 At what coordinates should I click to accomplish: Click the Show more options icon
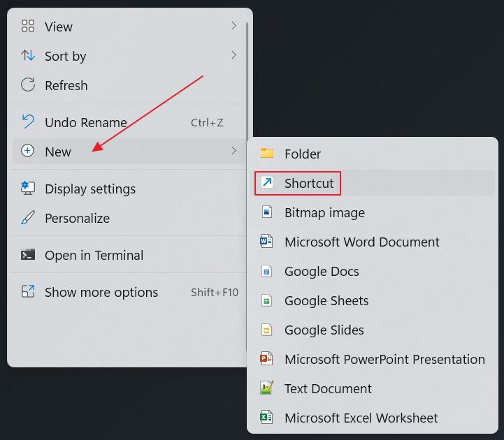coord(28,292)
